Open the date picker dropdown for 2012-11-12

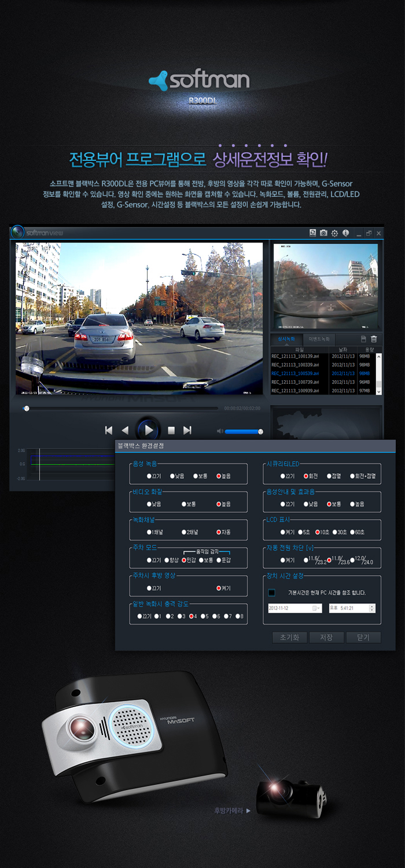point(316,608)
